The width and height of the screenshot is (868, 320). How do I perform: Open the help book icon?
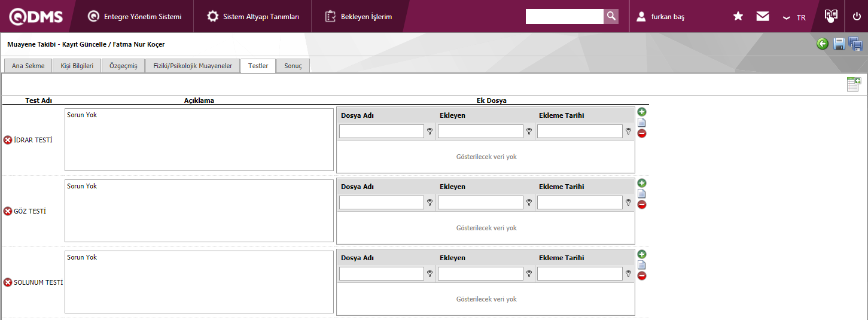click(x=830, y=16)
